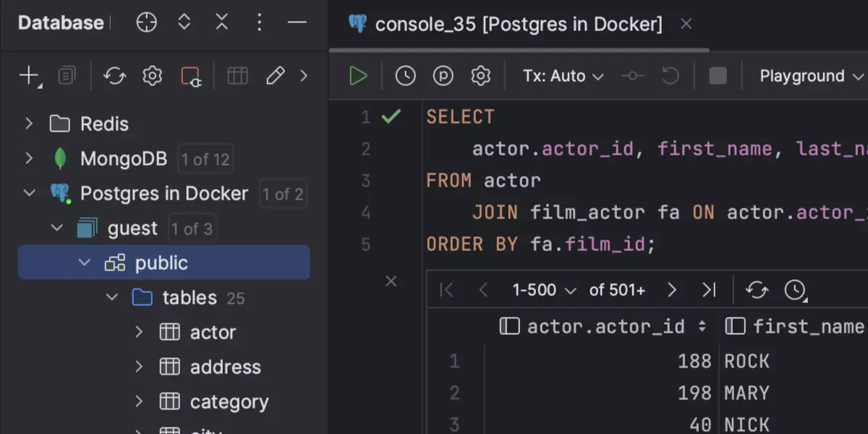Click the Add new data source plus icon
The width and height of the screenshot is (868, 434).
(29, 75)
